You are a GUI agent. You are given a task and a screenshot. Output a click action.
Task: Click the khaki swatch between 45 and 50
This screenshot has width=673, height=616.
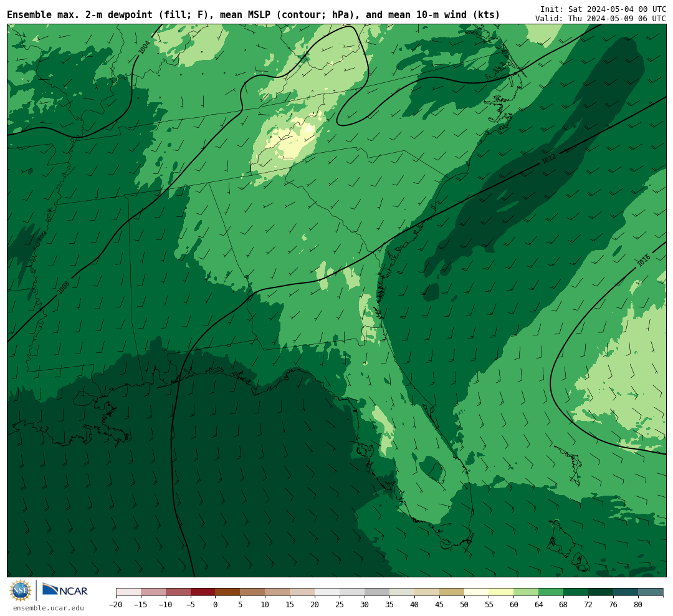pos(452,592)
